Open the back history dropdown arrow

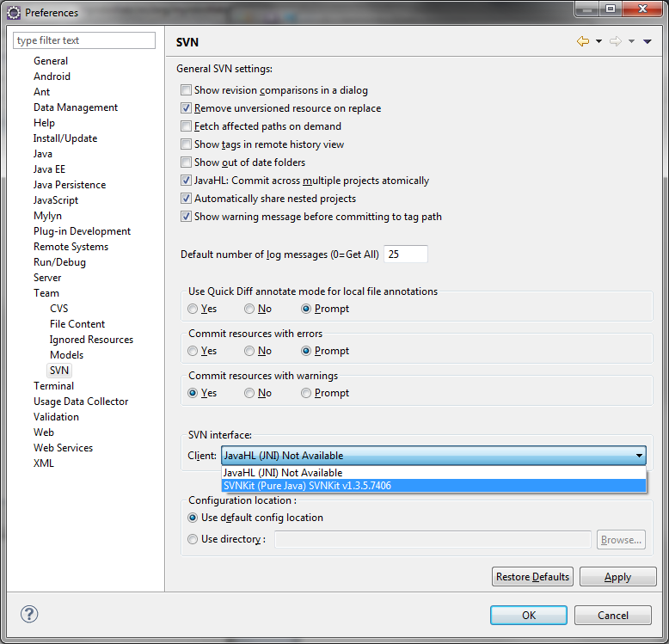[598, 41]
